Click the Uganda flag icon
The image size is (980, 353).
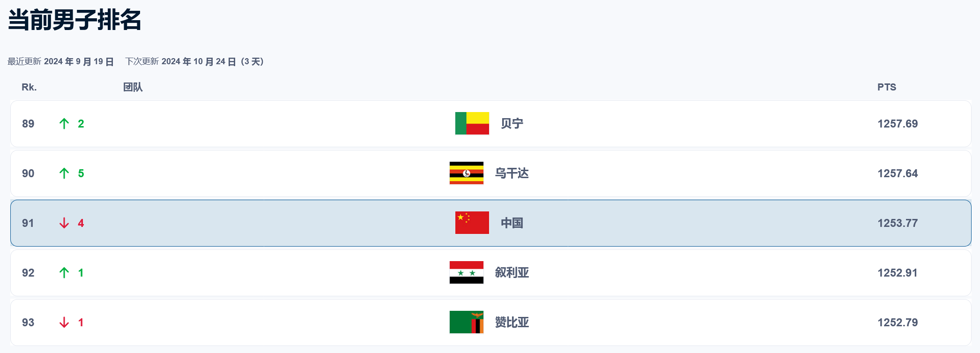coord(466,173)
